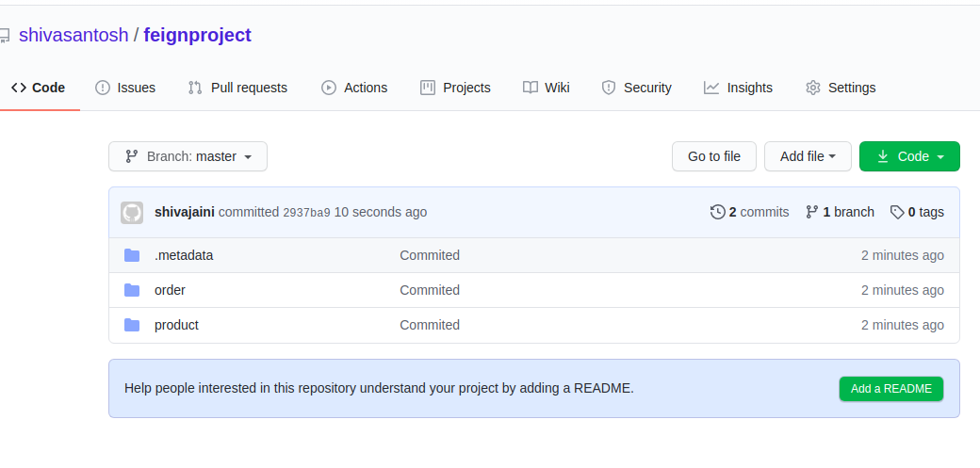Click the Settings gear icon
The image size is (980, 468).
813,88
